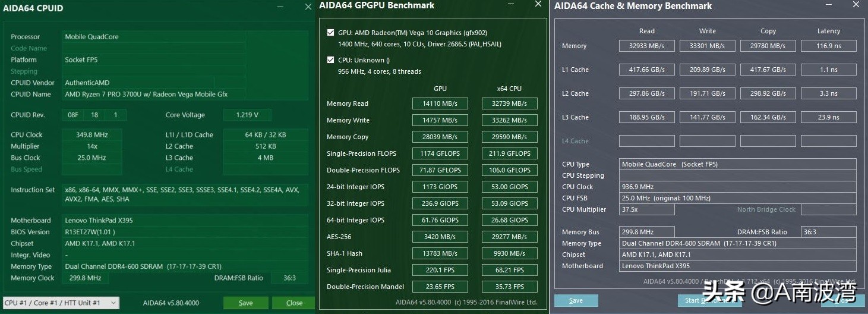Select the x64 CPU Memory Write value 33262 MB/s
This screenshot has width=868, height=314.
pyautogui.click(x=509, y=120)
